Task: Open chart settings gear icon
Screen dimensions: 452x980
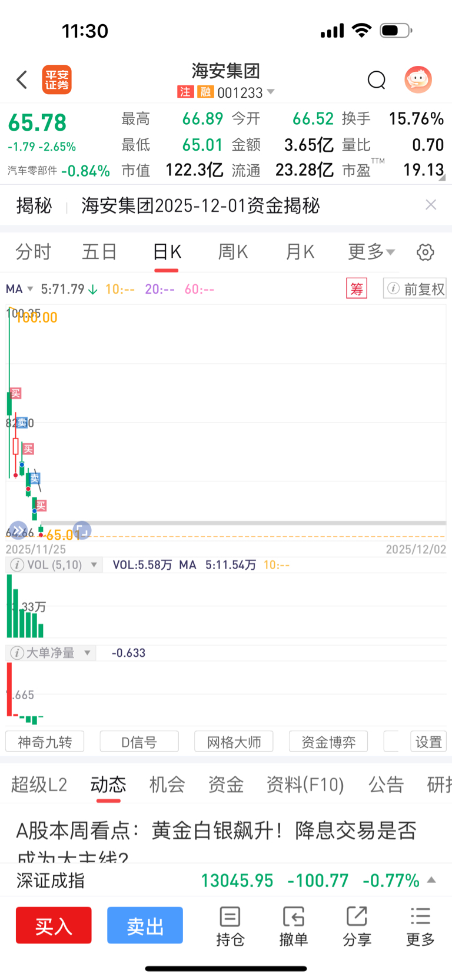Action: (425, 253)
